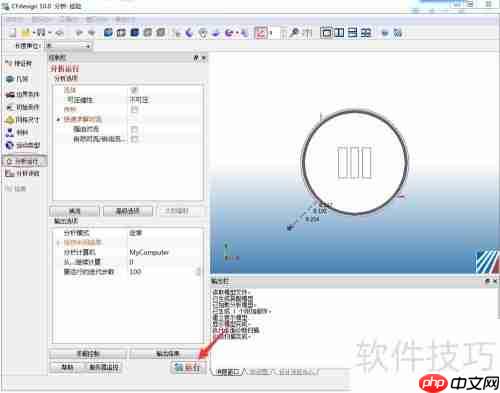Close the settings panel with X icon
This screenshot has height=393, width=500.
click(204, 58)
